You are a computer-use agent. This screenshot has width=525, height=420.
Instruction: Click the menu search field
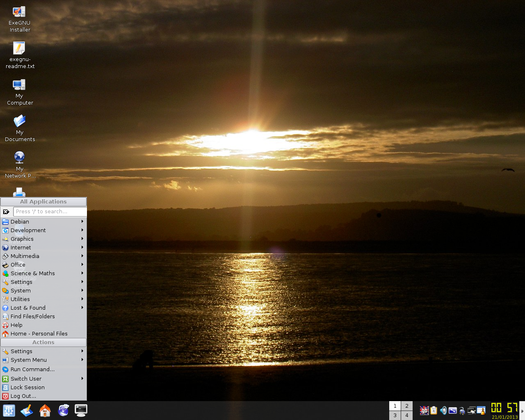tap(50, 212)
